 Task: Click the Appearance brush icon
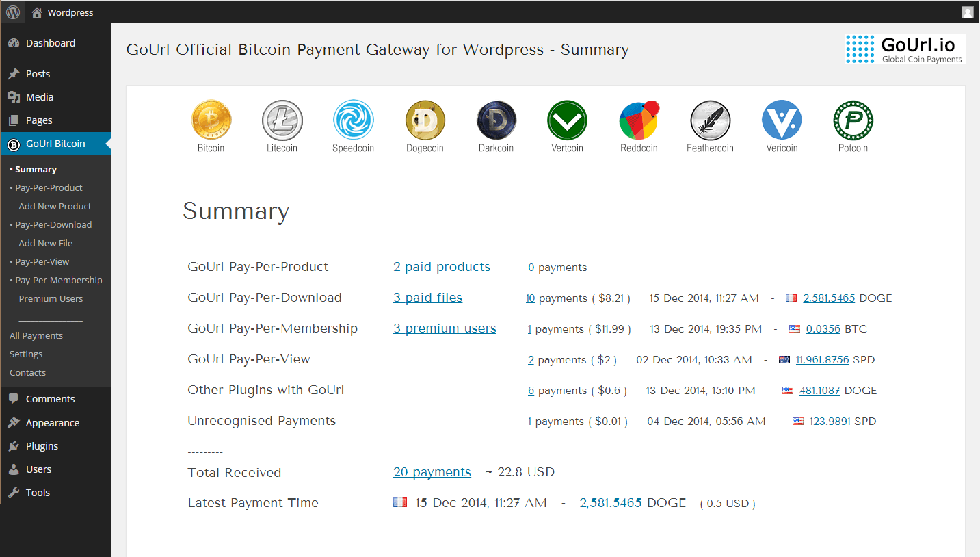tap(14, 423)
